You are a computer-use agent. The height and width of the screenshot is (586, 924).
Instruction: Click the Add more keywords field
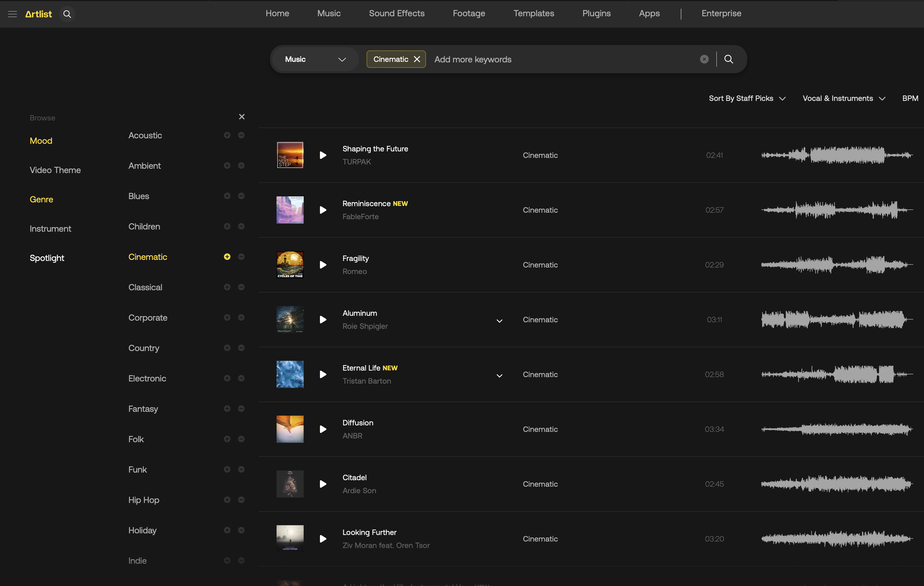[x=560, y=59]
